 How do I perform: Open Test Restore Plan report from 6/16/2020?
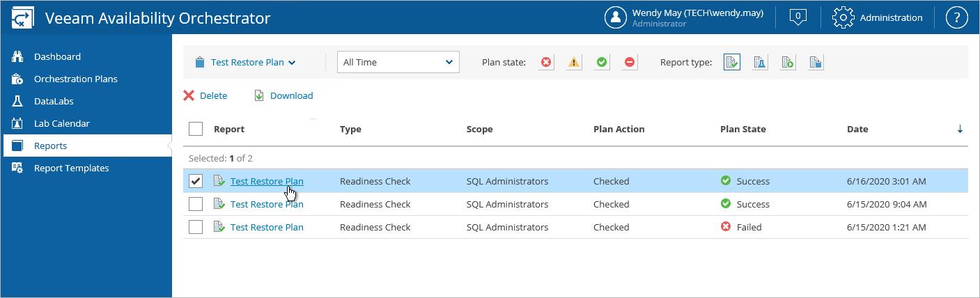point(267,181)
